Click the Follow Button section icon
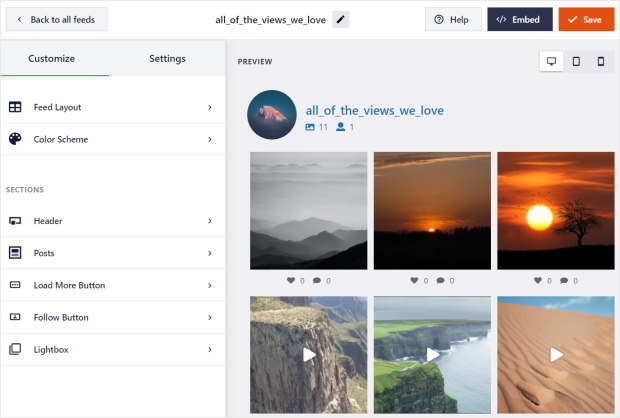This screenshot has width=620, height=418. coord(15,317)
